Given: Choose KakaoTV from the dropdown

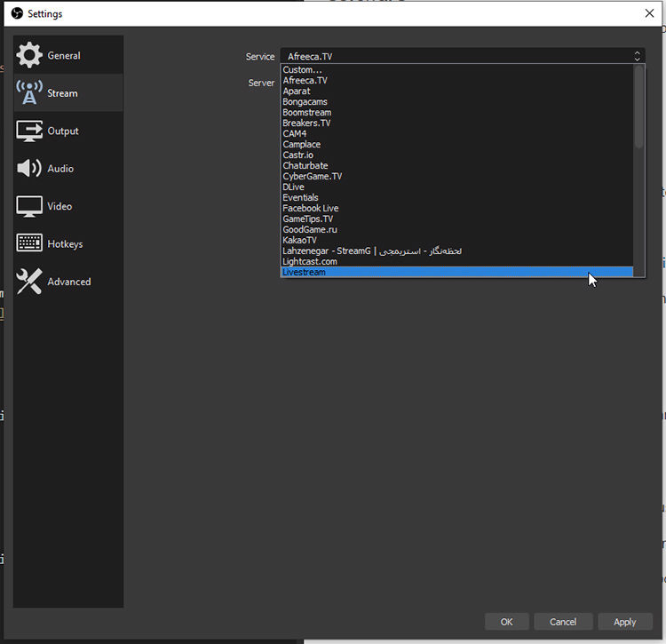Looking at the screenshot, I should coord(457,240).
